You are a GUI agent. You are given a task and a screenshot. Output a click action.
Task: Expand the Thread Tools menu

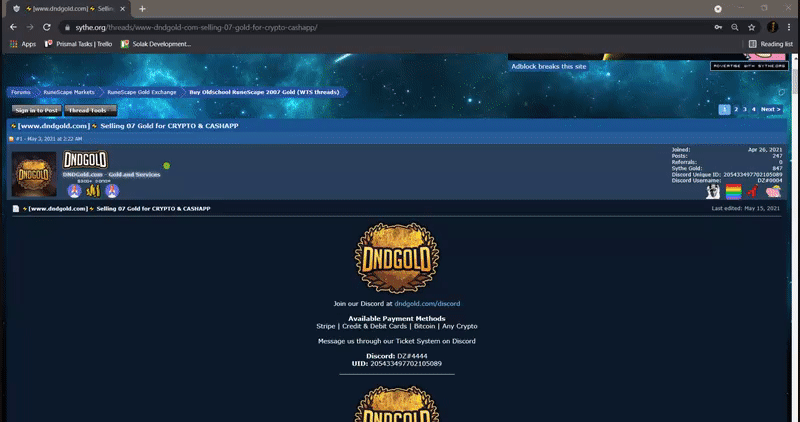[x=90, y=110]
